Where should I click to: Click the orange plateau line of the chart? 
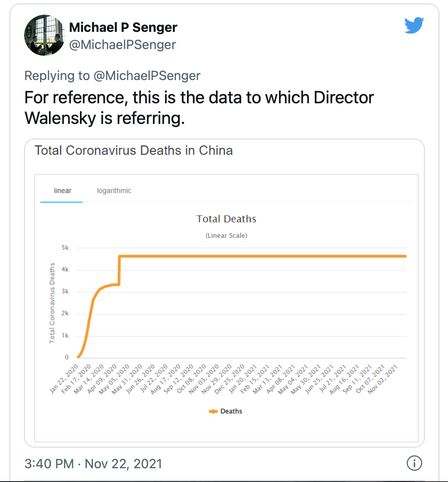click(263, 256)
